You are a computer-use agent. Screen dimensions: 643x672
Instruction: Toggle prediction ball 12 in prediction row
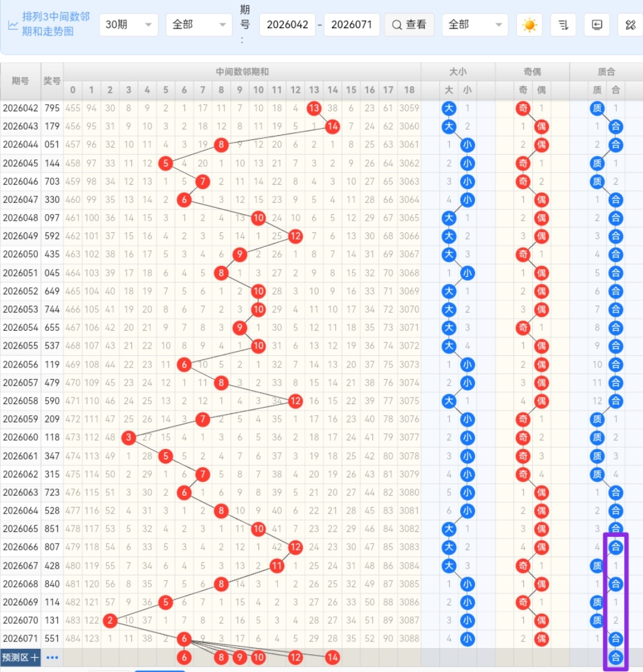pos(295,657)
